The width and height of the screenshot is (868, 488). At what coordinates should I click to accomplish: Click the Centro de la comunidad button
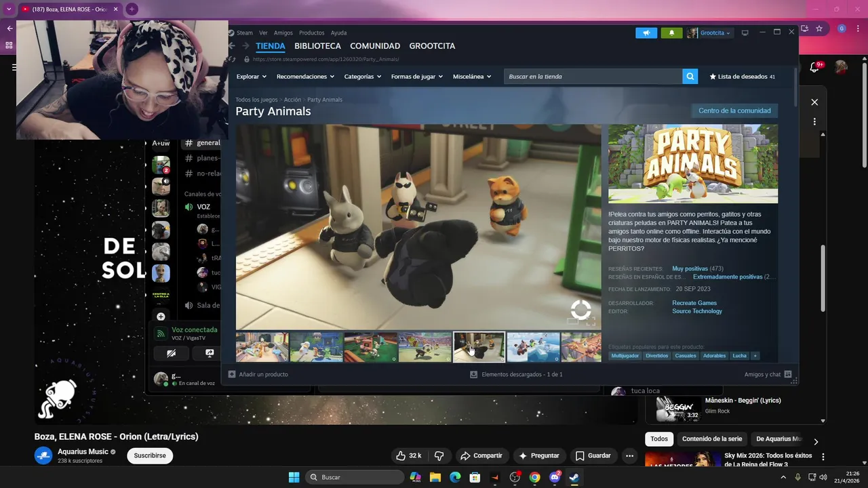[x=734, y=110]
